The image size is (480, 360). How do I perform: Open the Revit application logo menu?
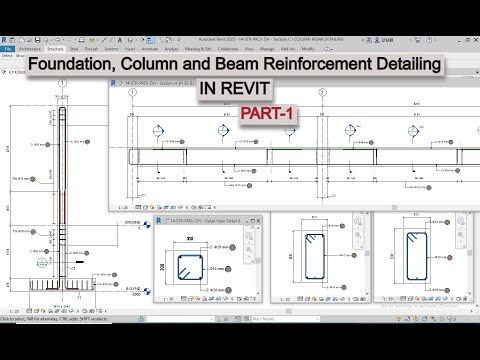(x=4, y=40)
